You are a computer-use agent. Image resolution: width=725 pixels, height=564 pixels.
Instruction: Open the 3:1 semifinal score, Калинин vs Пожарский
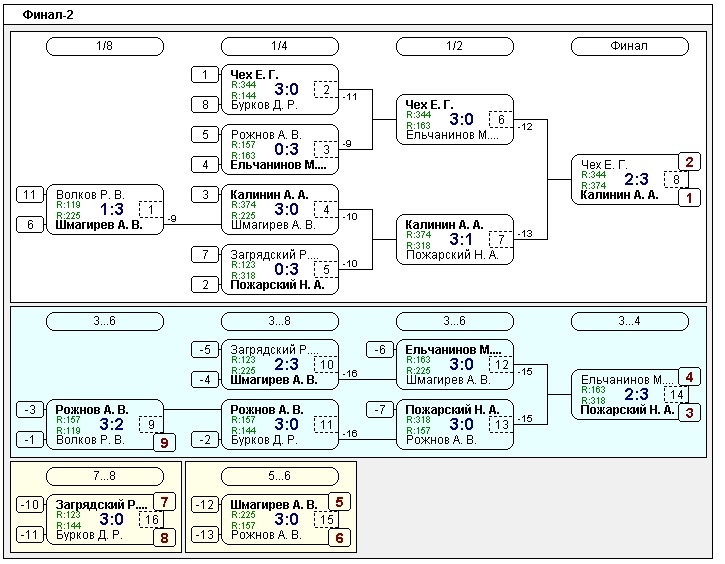point(461,239)
